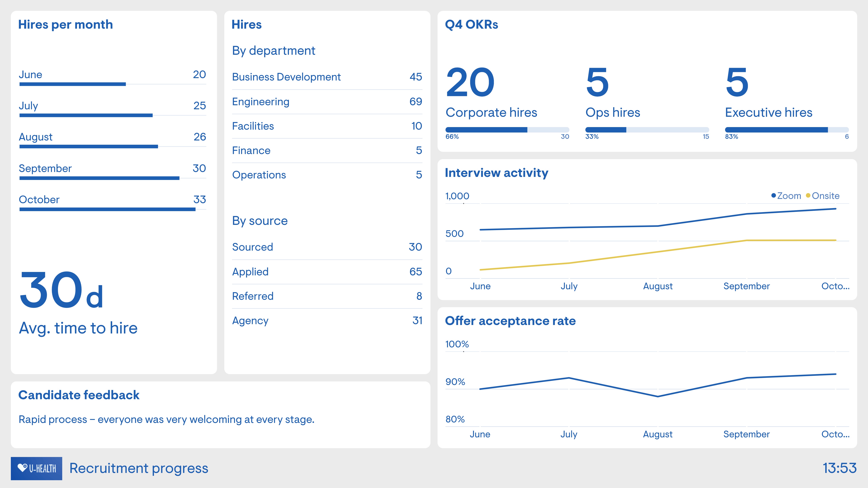Open the Offer acceptance rate title
This screenshot has width=868, height=488.
pos(510,321)
